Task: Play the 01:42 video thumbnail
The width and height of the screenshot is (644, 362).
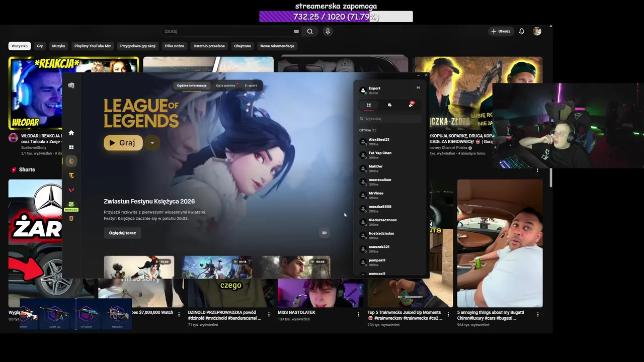Action: coord(139,267)
